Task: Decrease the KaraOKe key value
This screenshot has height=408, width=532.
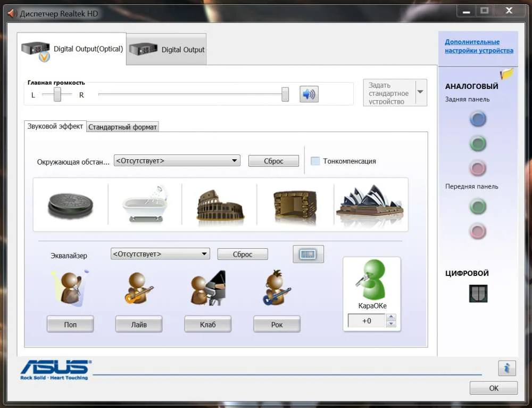Action: (391, 324)
